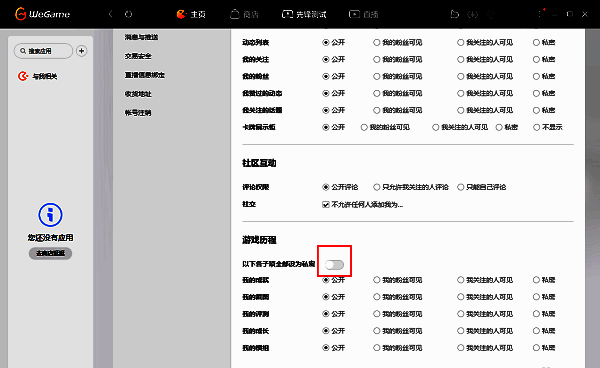The width and height of the screenshot is (600, 368).
Task: Open 消息与推送 settings
Action: pos(141,37)
